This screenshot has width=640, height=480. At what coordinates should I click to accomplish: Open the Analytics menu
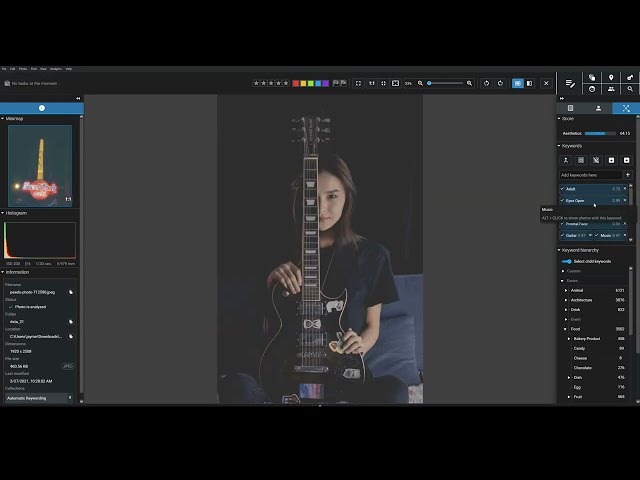click(x=56, y=69)
